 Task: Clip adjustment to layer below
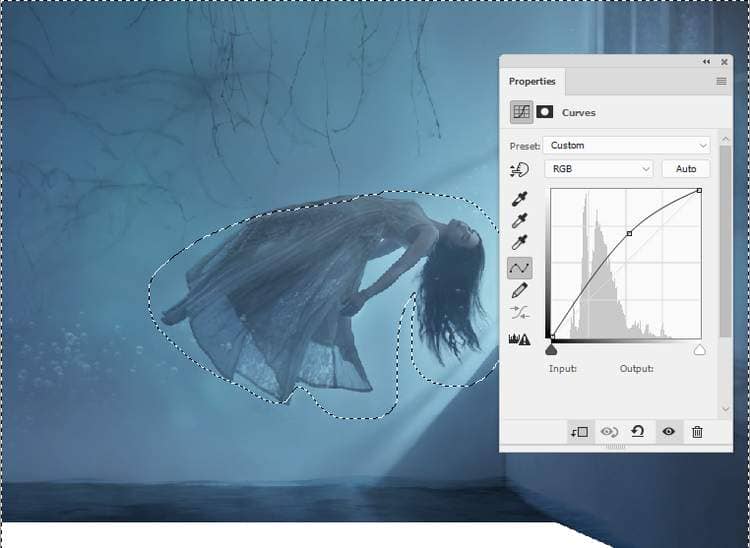(579, 432)
